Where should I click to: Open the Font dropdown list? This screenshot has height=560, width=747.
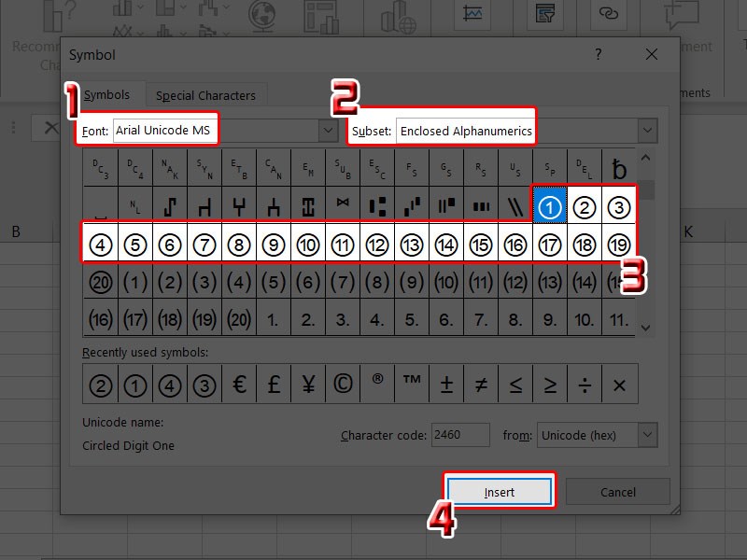pyautogui.click(x=328, y=131)
